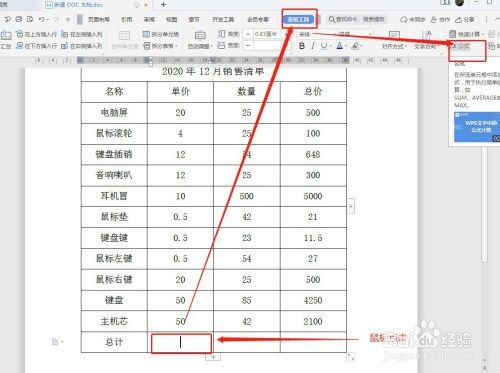The width and height of the screenshot is (500, 373).
Task: Click the undo arrow icon
Action: tap(41, 19)
